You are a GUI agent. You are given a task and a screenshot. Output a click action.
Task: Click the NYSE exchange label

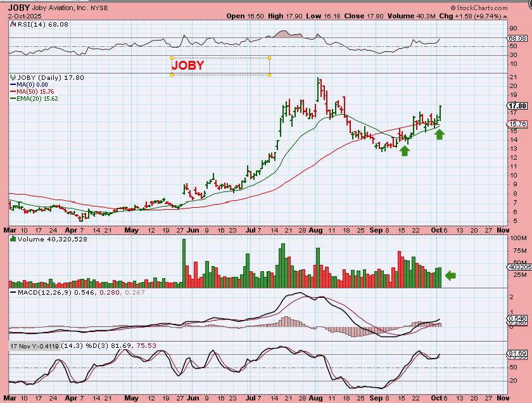[99, 8]
